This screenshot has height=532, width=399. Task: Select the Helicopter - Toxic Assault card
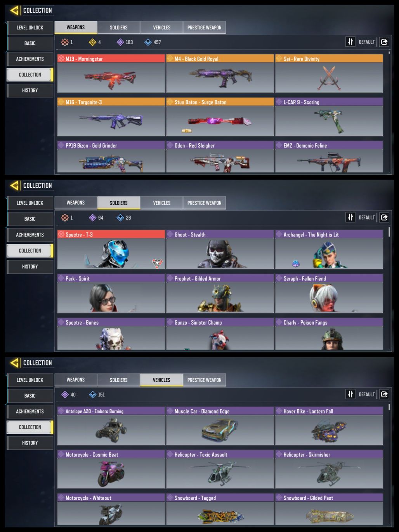pos(220,469)
